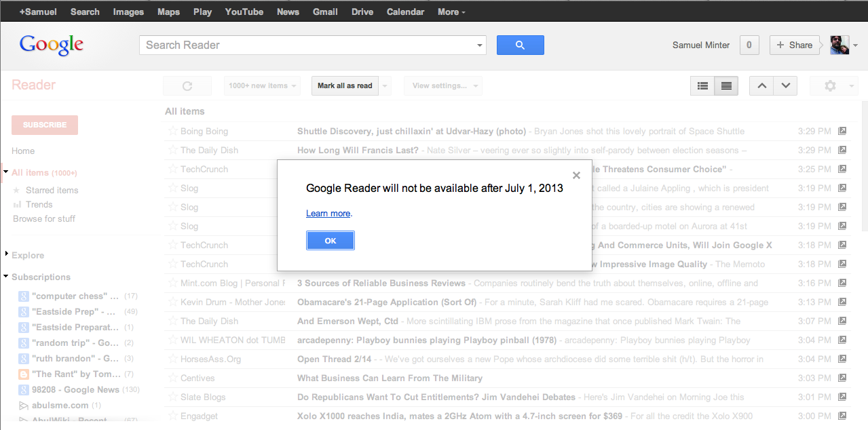Click Samuel Minter account name

701,45
